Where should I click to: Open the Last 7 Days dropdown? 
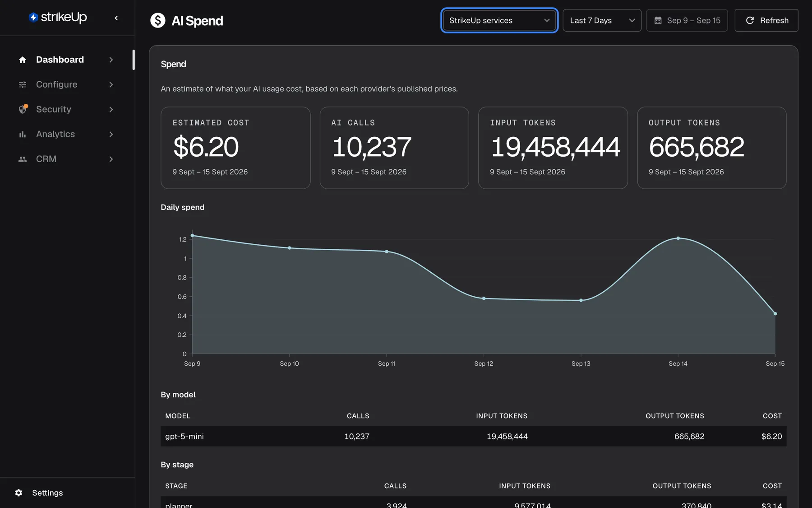click(602, 20)
